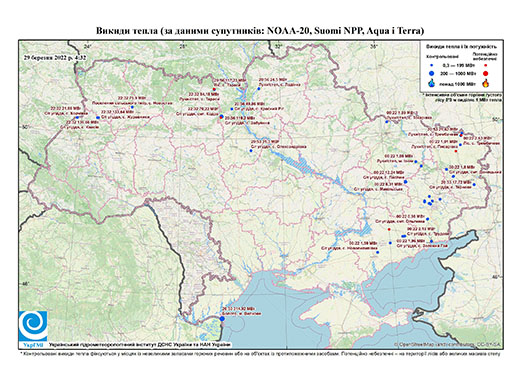Click the map title mentioning NOAA-20 satellites

(260, 31)
